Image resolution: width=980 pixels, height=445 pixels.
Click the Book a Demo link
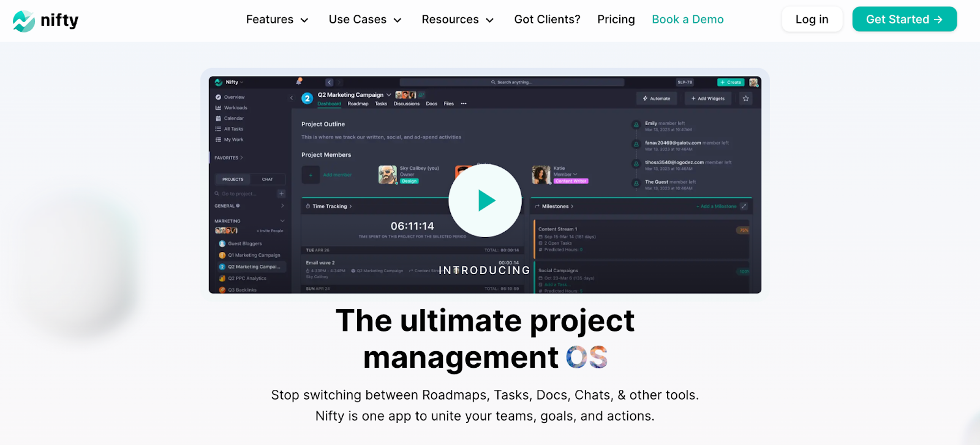coord(688,20)
